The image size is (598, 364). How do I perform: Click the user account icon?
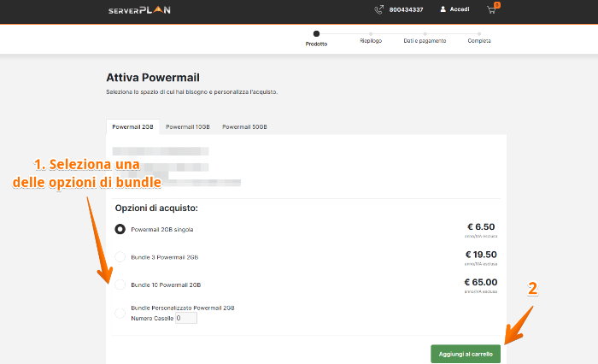pyautogui.click(x=443, y=9)
